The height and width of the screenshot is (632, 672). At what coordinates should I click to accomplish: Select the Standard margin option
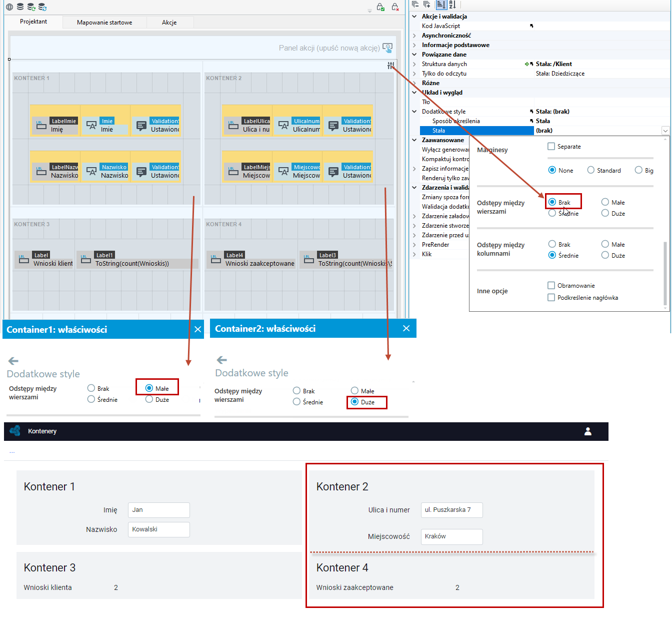pyautogui.click(x=591, y=170)
